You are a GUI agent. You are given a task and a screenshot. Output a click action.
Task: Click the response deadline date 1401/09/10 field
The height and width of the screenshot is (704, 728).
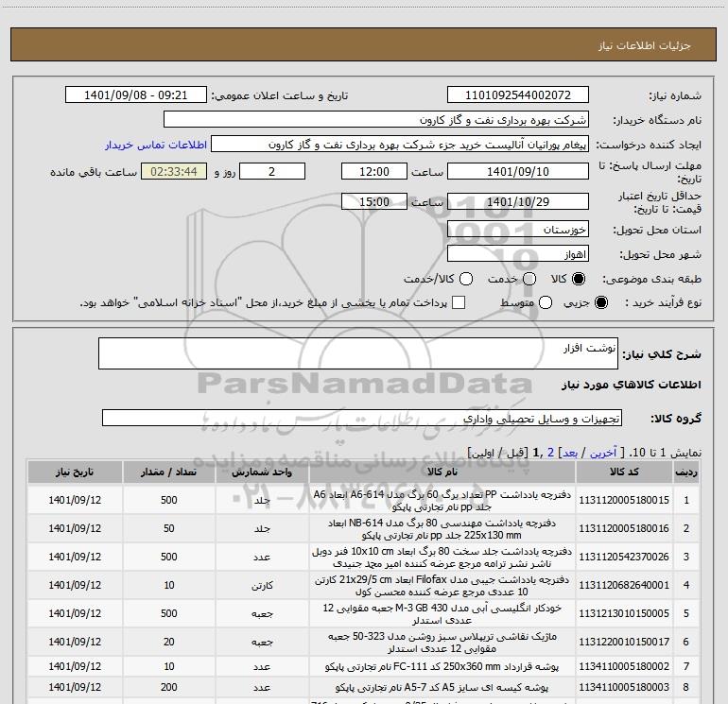click(x=518, y=171)
